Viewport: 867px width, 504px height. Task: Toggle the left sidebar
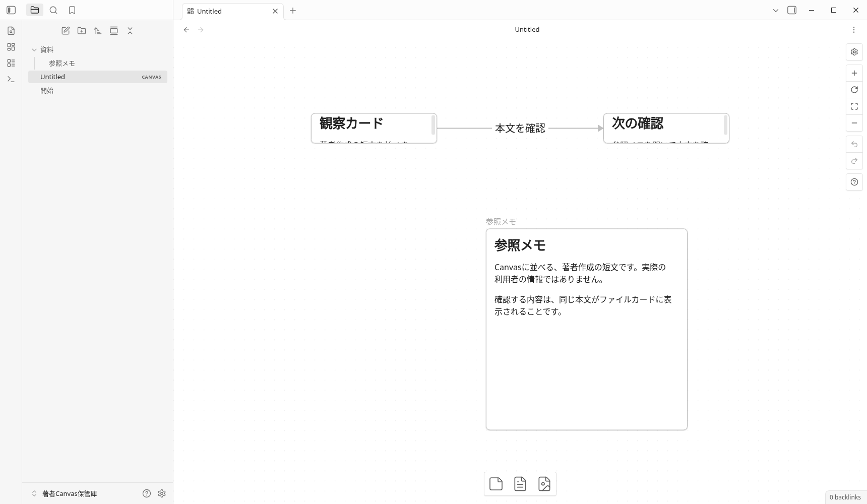11,10
